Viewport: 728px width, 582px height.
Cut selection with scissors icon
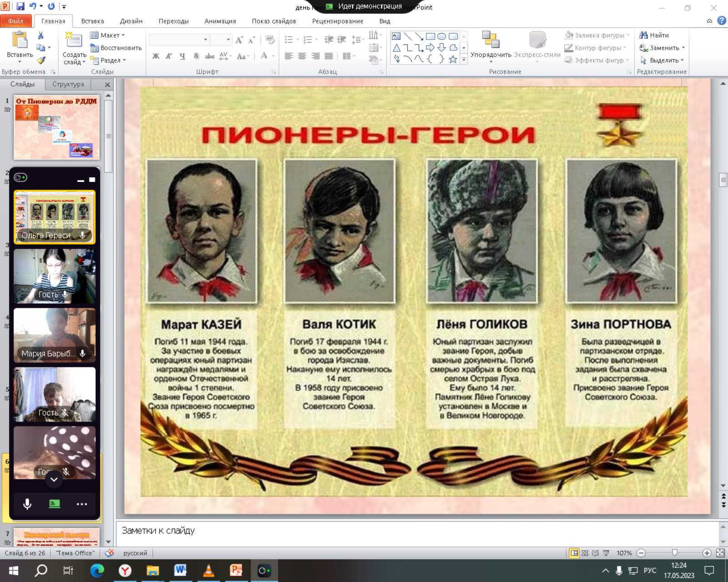(x=40, y=35)
